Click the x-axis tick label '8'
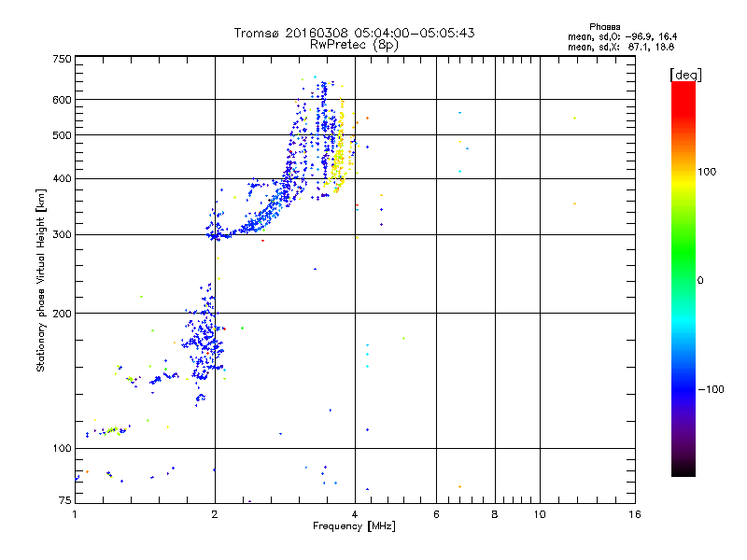Screen dimensions: 747x560 [x=495, y=514]
